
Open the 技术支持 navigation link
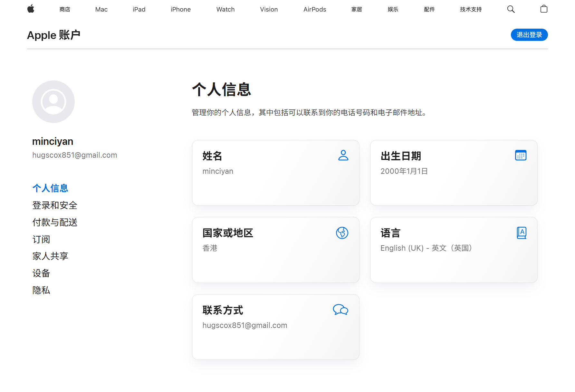[x=471, y=9]
